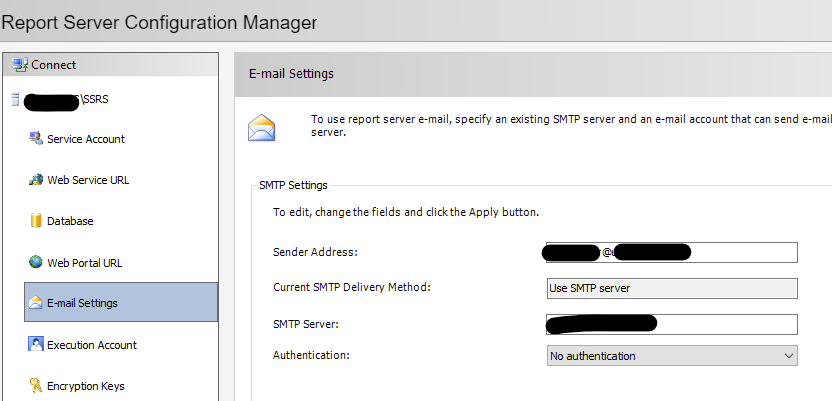Screen dimensions: 832x401
Task: Click the Web Service URL globe icon
Action: click(x=36, y=180)
